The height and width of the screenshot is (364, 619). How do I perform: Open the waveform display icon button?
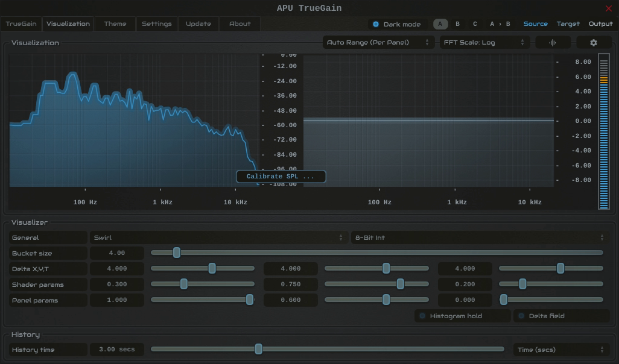pos(553,43)
